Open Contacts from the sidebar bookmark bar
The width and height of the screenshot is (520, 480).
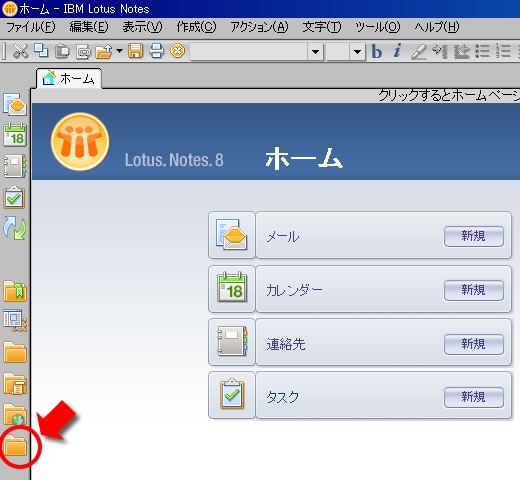tap(15, 166)
